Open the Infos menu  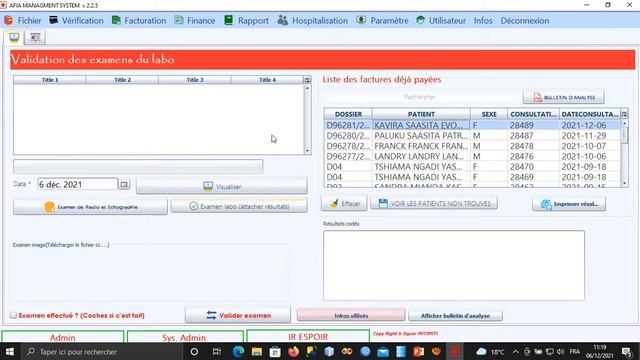click(x=483, y=20)
